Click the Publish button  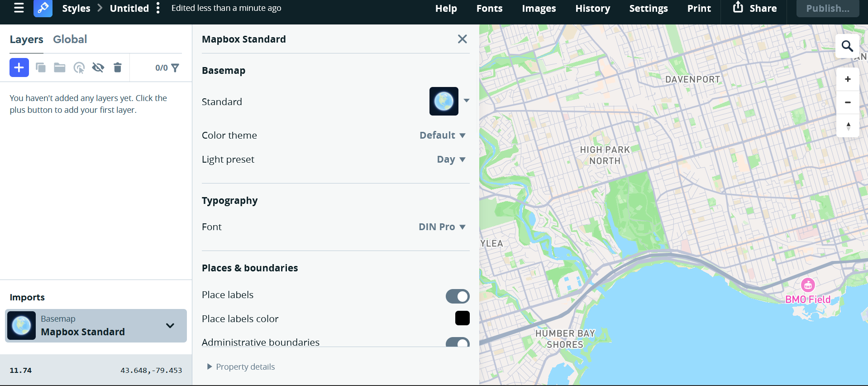828,8
